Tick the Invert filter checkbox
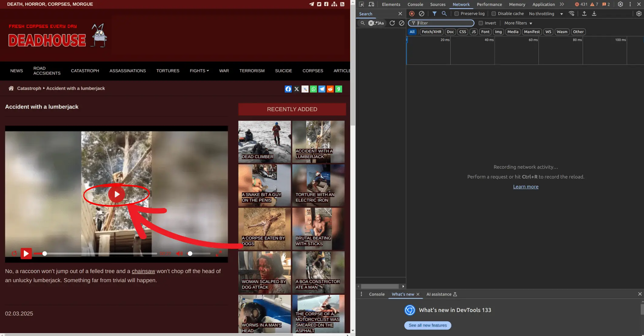The width and height of the screenshot is (644, 336). click(481, 23)
